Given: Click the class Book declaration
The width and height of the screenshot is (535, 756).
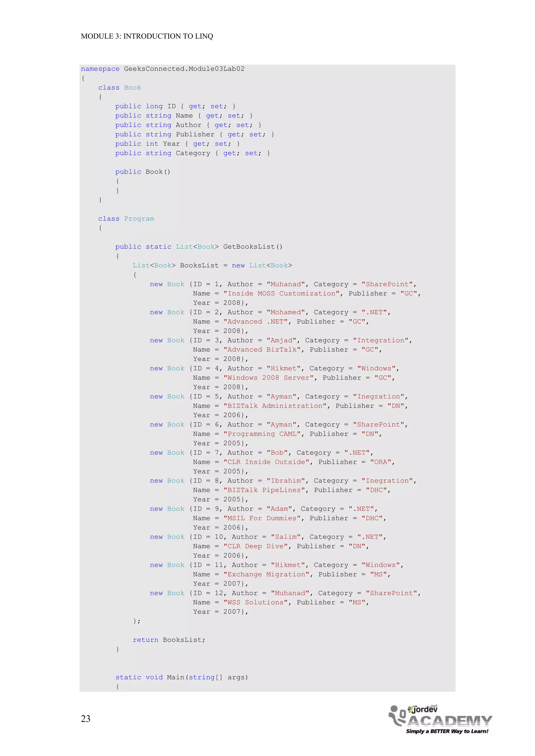Looking at the screenshot, I should coord(120,88).
